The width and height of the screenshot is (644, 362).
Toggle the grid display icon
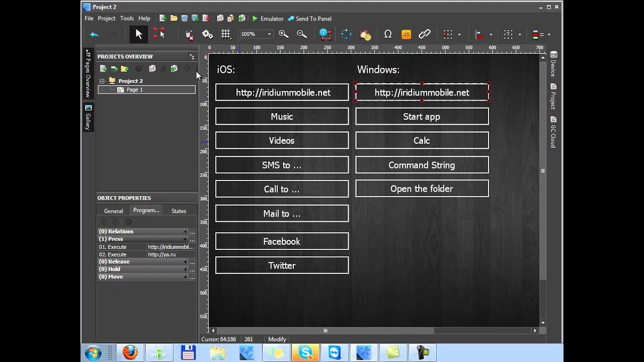(x=226, y=34)
